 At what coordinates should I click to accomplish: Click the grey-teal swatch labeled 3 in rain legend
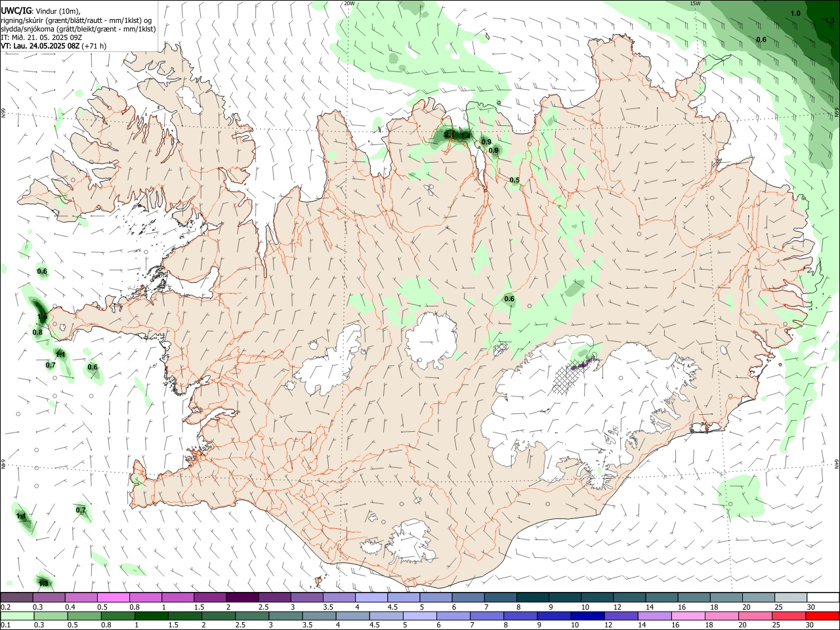point(285,616)
